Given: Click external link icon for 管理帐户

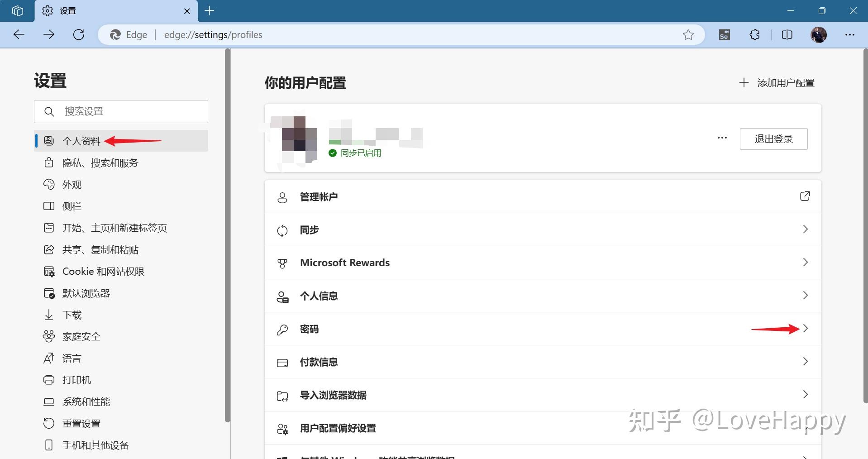Looking at the screenshot, I should coord(805,196).
